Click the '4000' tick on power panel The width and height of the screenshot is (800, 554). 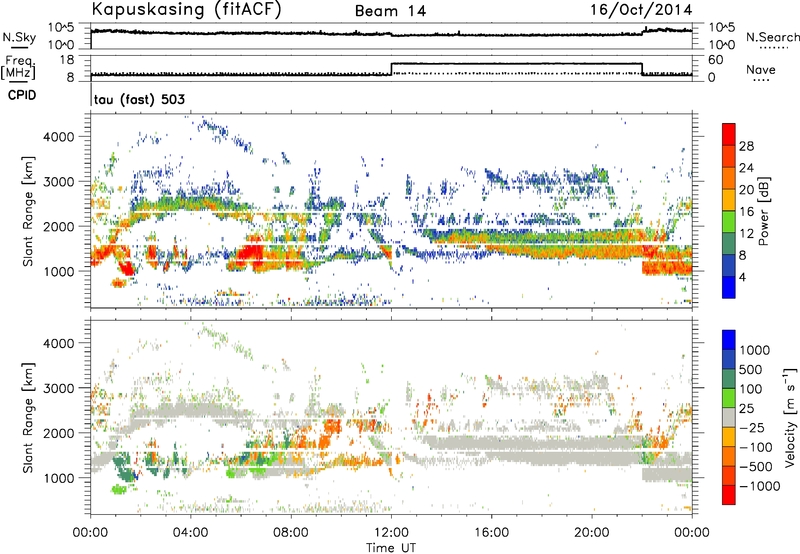(59, 137)
